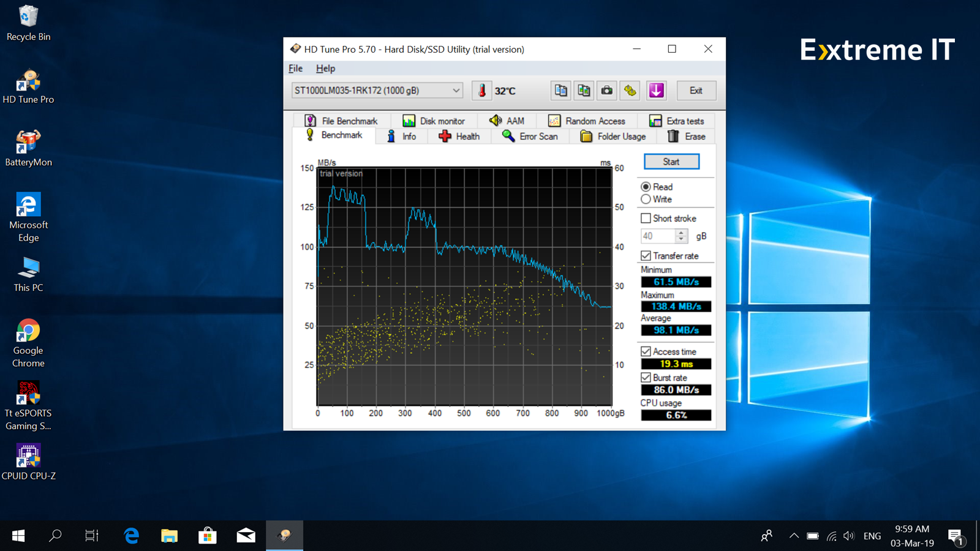Image resolution: width=980 pixels, height=551 pixels.
Task: Open taskbar search magnifier
Action: (x=55, y=536)
